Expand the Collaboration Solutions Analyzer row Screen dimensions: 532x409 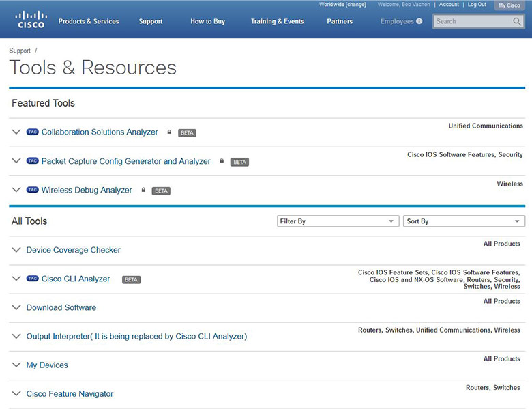pos(16,132)
